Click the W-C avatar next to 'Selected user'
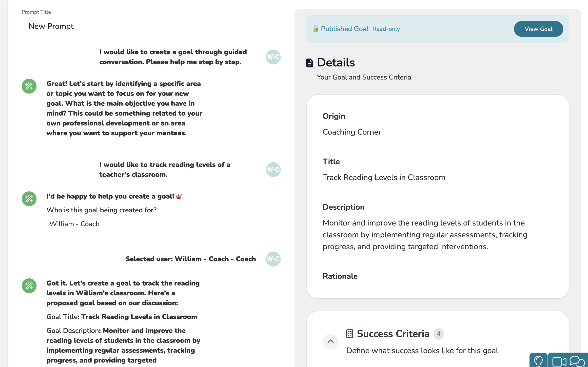The image size is (588, 367). click(x=273, y=259)
